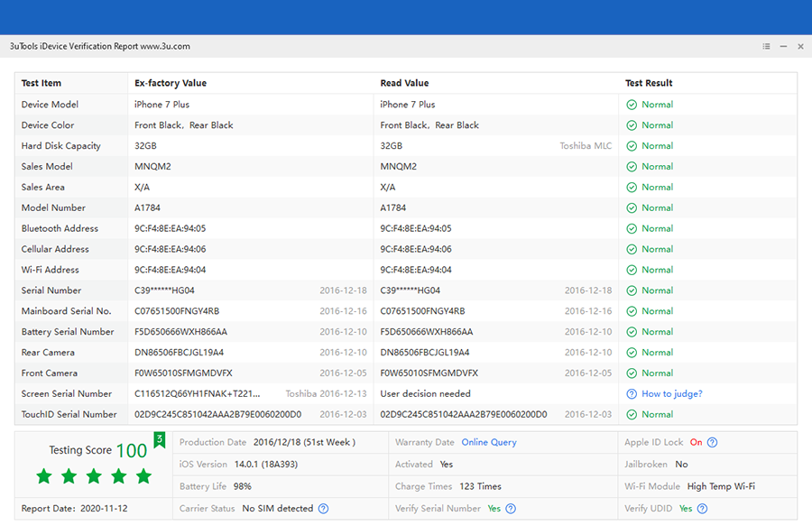Click read front camera serial F0W65010SFMGMDVFX
This screenshot has height=525, width=812.
pos(429,373)
